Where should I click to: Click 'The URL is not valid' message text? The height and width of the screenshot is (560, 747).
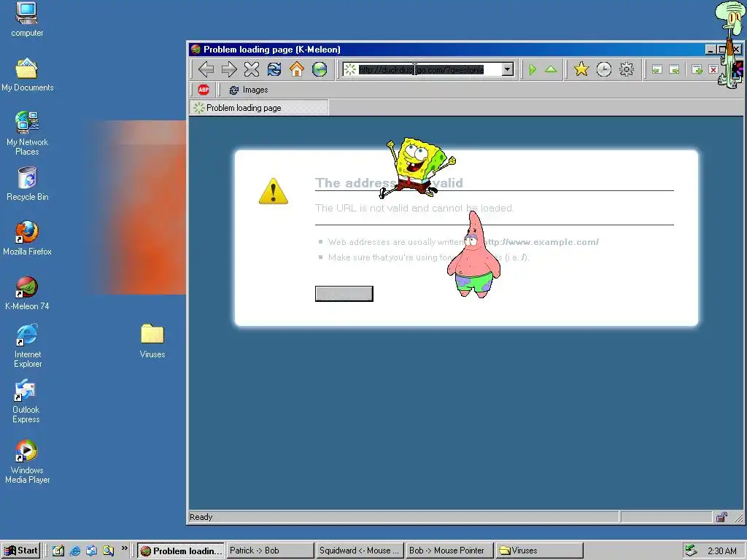click(414, 208)
